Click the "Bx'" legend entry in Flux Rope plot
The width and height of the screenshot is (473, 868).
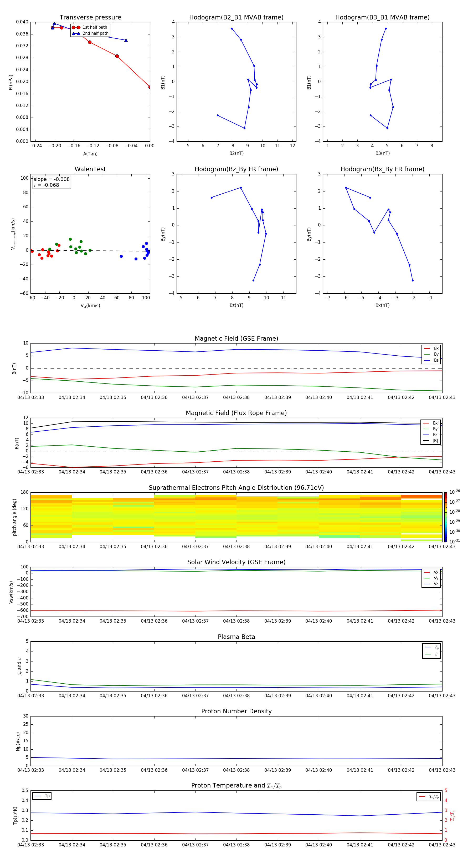(x=431, y=423)
